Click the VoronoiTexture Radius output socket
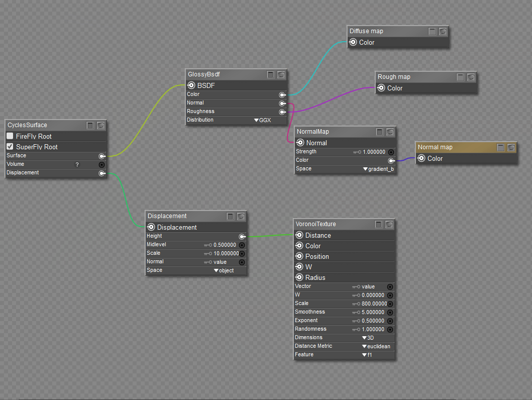Screen dimensions: 532x400 [x=299, y=277]
